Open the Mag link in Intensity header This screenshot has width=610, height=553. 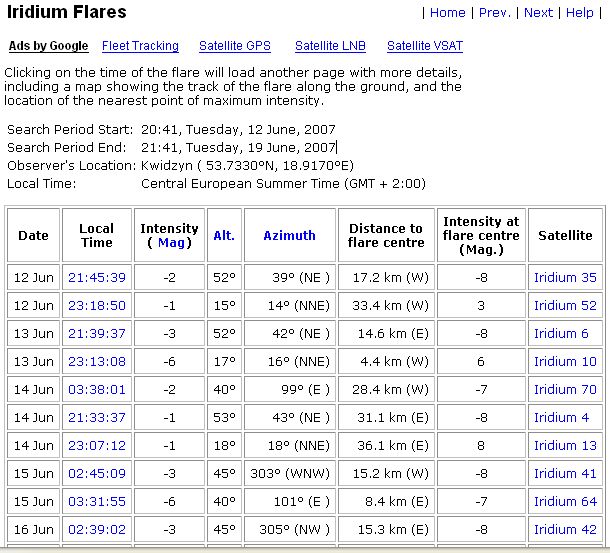pos(169,243)
